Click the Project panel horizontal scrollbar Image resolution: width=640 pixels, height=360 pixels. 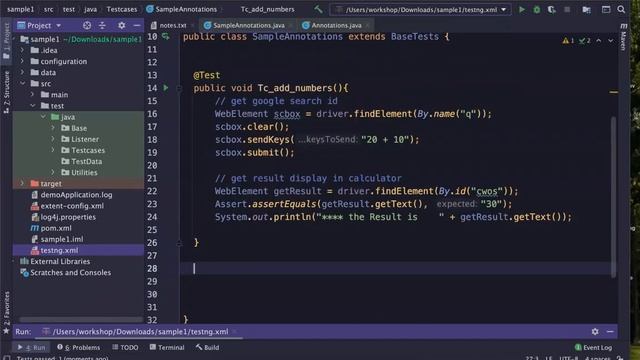tap(81, 320)
